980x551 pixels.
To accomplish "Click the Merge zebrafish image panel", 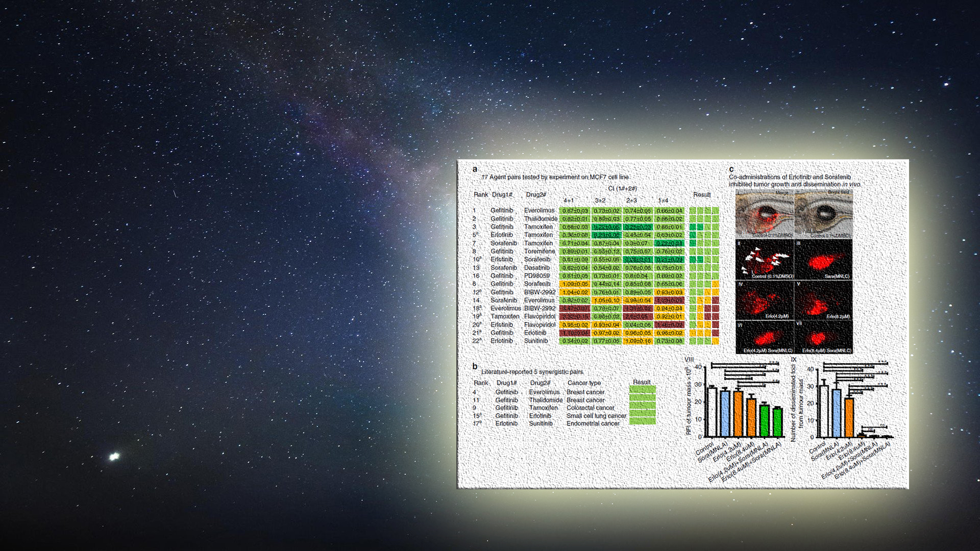I will pyautogui.click(x=765, y=214).
